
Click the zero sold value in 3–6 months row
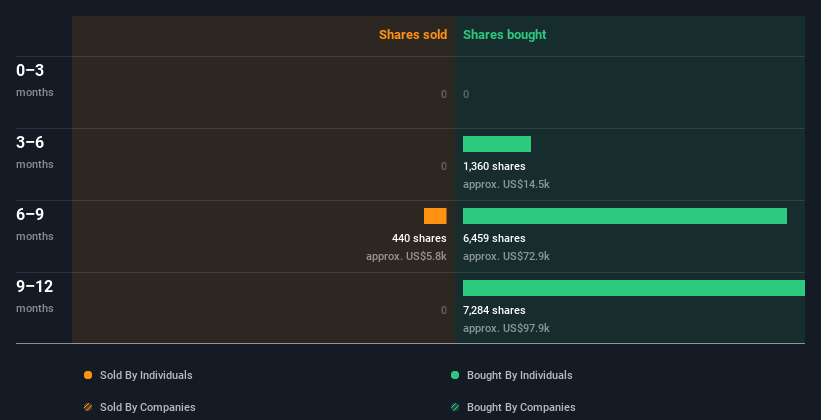[x=444, y=167]
